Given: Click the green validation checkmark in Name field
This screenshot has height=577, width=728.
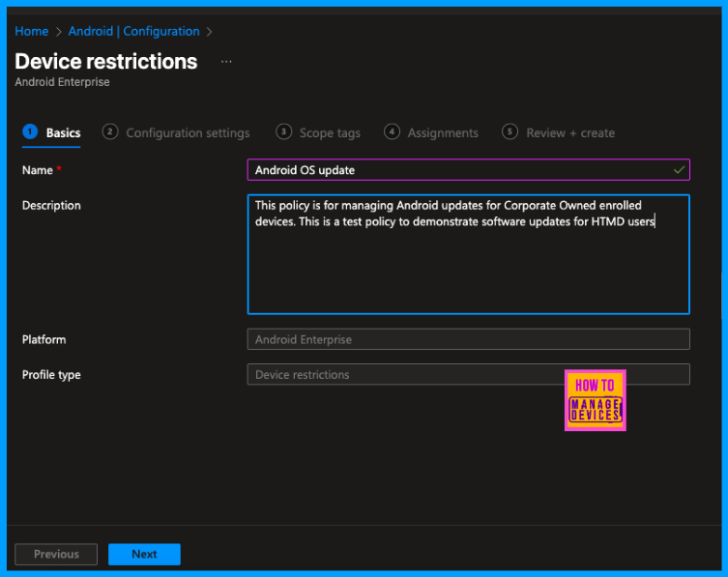Looking at the screenshot, I should coord(679,170).
